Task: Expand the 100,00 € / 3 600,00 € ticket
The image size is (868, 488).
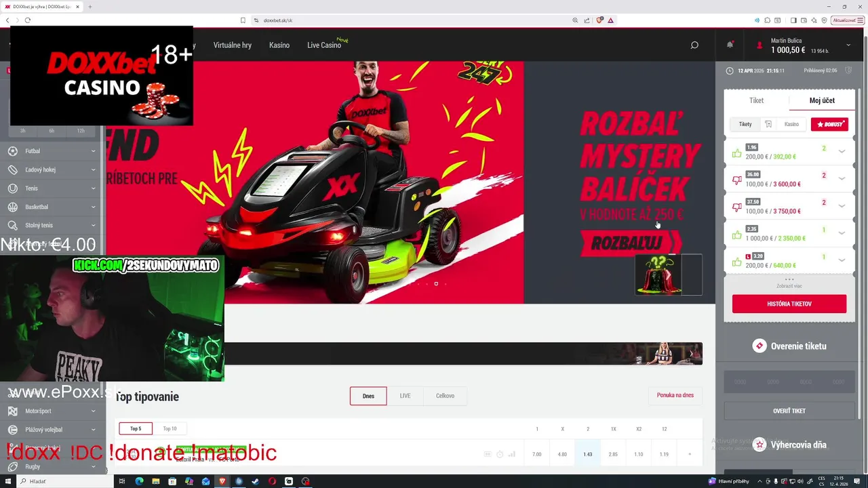Action: (x=842, y=178)
